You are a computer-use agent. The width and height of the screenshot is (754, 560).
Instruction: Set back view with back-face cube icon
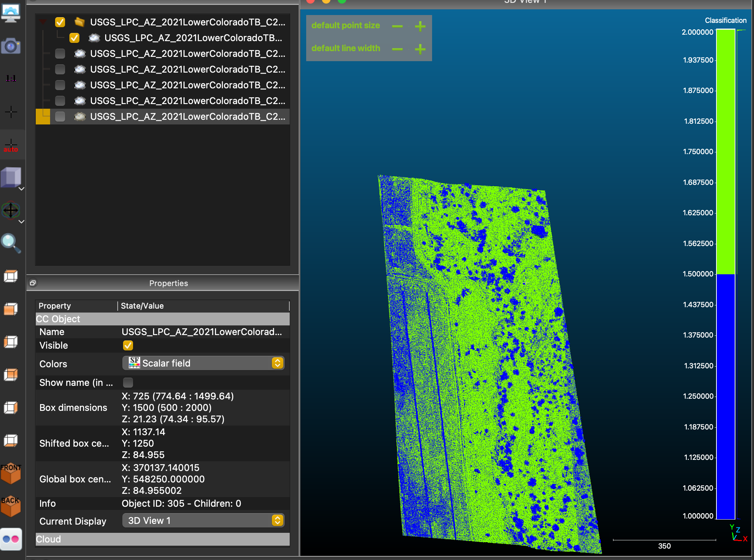point(11,375)
